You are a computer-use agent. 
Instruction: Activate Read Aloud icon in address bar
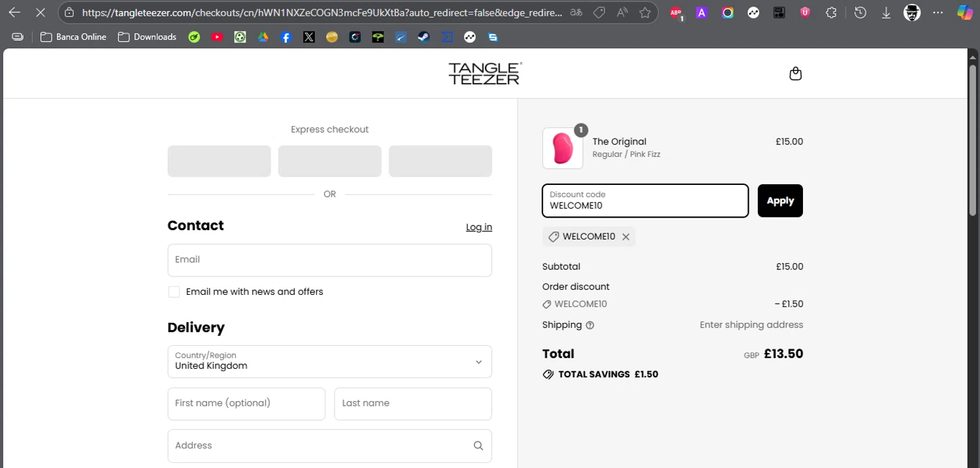pos(622,12)
